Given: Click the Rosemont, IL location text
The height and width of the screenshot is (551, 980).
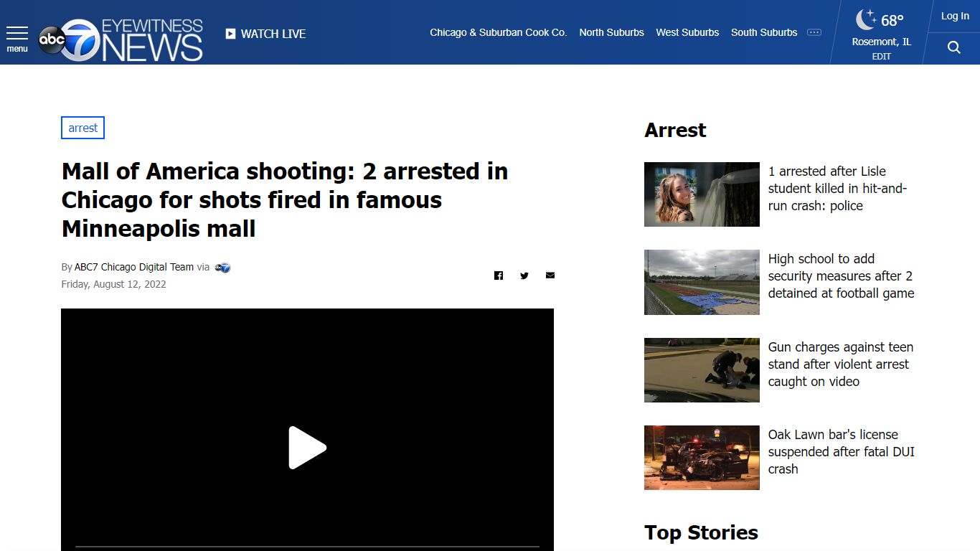Looking at the screenshot, I should click(882, 42).
